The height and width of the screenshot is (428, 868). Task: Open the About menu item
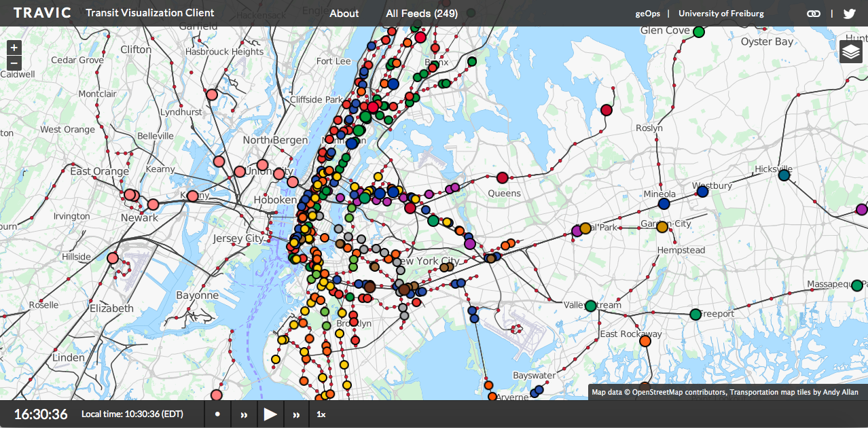344,13
